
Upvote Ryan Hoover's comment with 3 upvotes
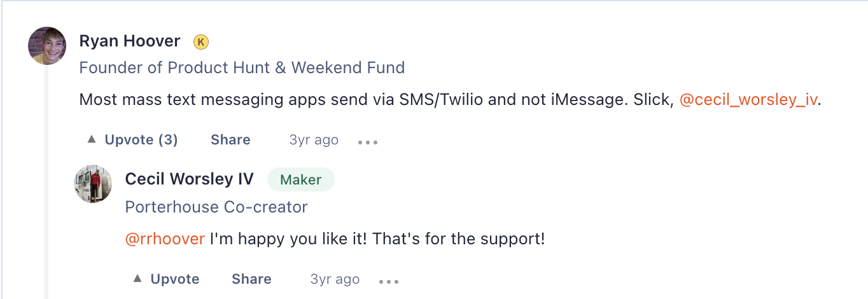132,140
